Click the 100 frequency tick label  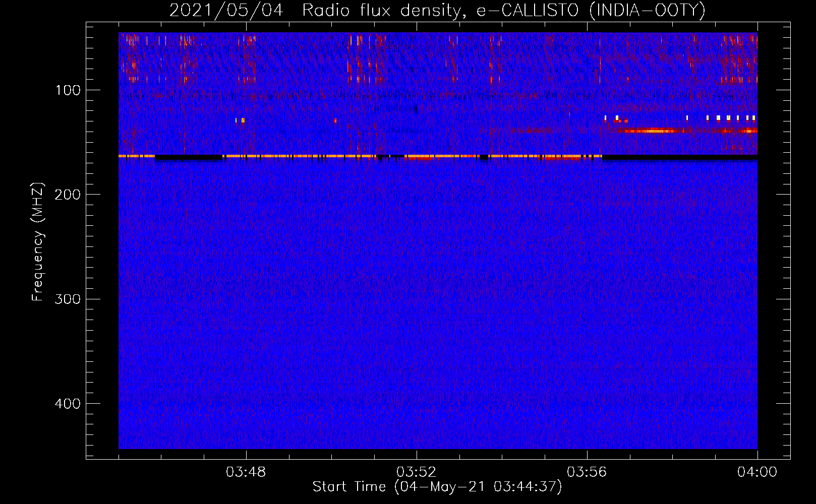68,90
